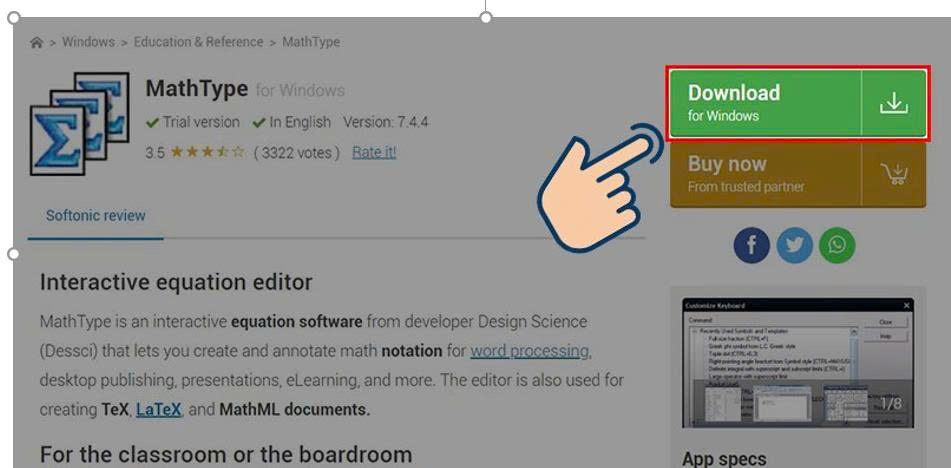Click the MathType sigma app logo
Screen dimensions: 951x468
click(x=79, y=123)
